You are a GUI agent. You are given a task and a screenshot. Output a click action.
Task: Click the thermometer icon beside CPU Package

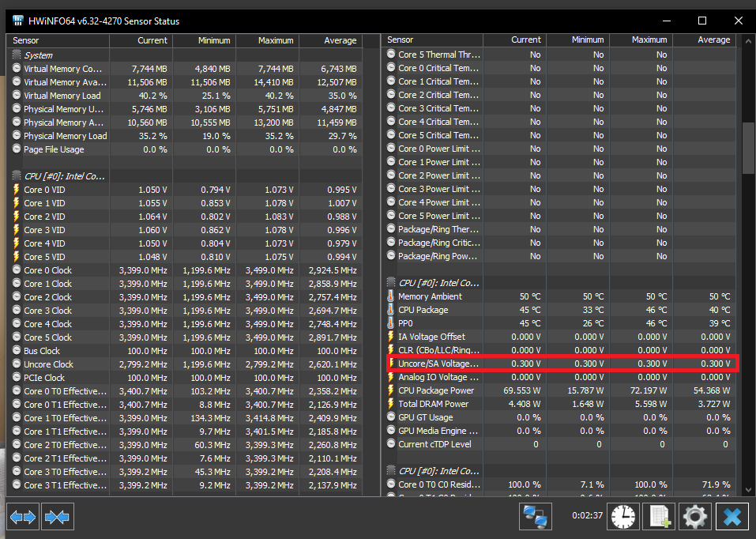coord(390,309)
